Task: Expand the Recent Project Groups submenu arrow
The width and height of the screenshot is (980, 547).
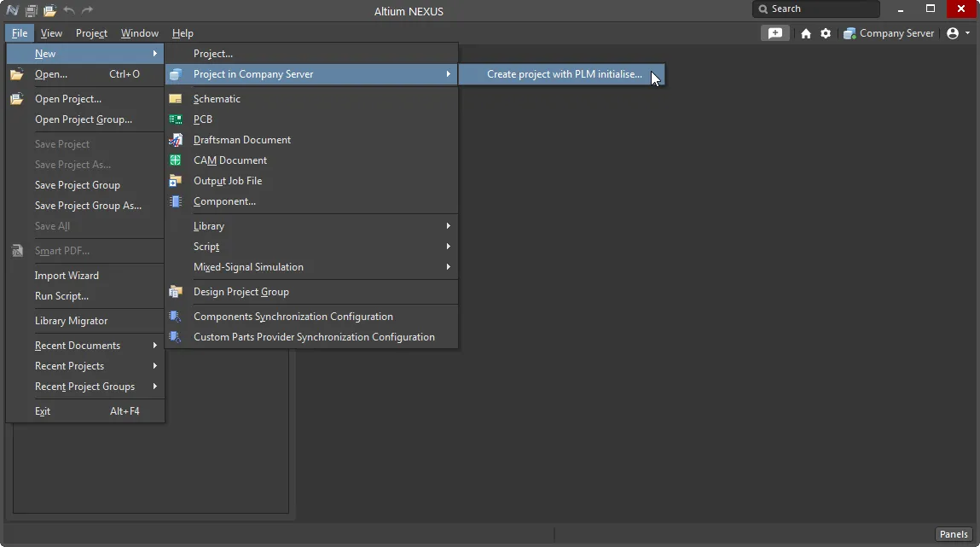Action: coord(154,387)
